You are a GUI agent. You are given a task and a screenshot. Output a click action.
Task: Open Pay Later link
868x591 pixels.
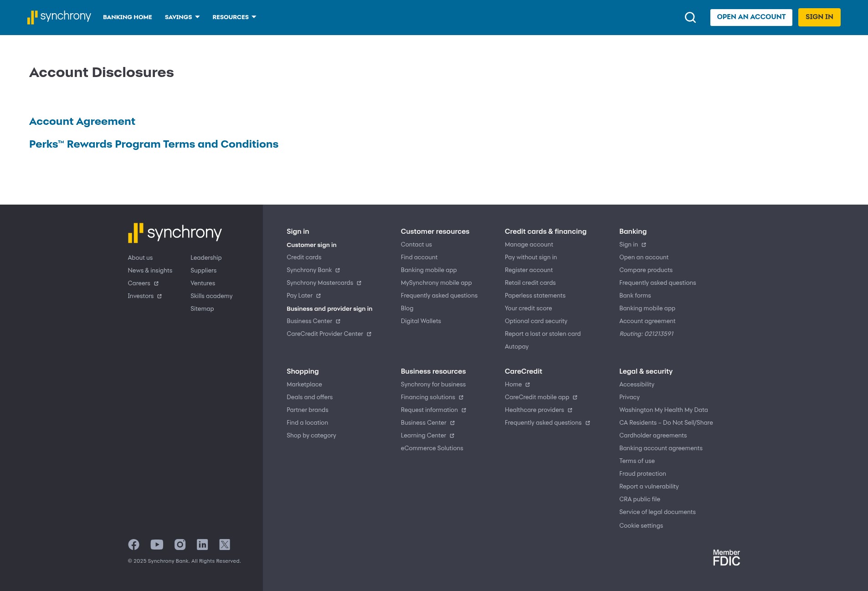(303, 296)
